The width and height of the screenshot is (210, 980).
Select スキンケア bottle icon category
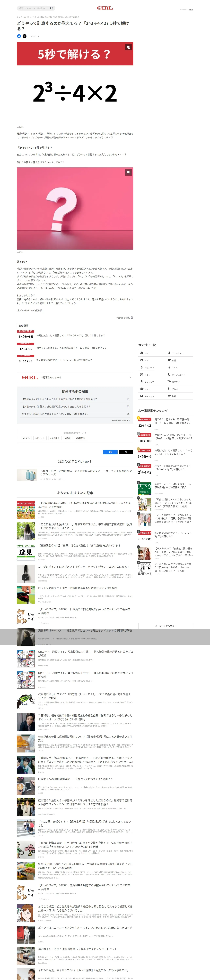(x=141, y=367)
